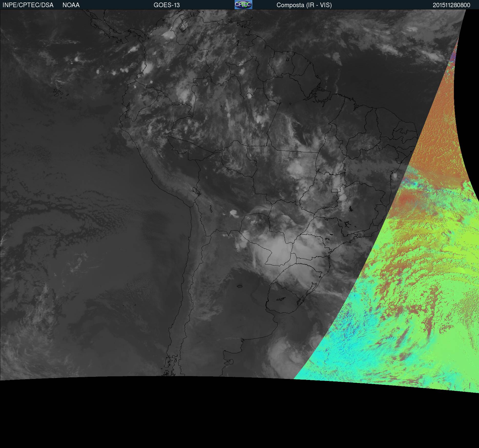Viewport: 479px width, 448px height.
Task: Click the GOES-13 satellite name
Action: [x=166, y=5]
